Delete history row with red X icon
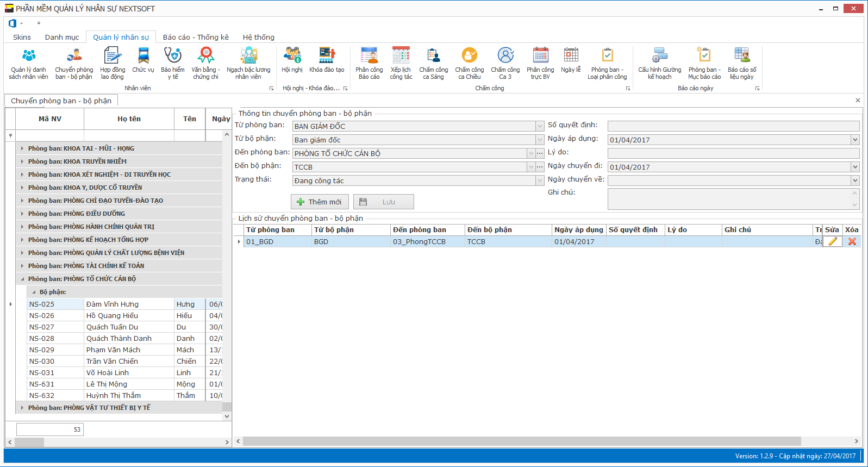 (852, 242)
